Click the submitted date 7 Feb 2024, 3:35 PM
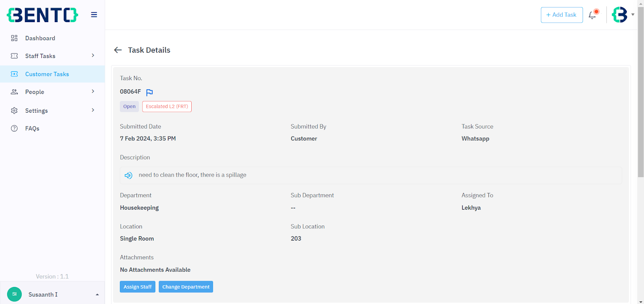This screenshot has height=304, width=644. pyautogui.click(x=148, y=139)
